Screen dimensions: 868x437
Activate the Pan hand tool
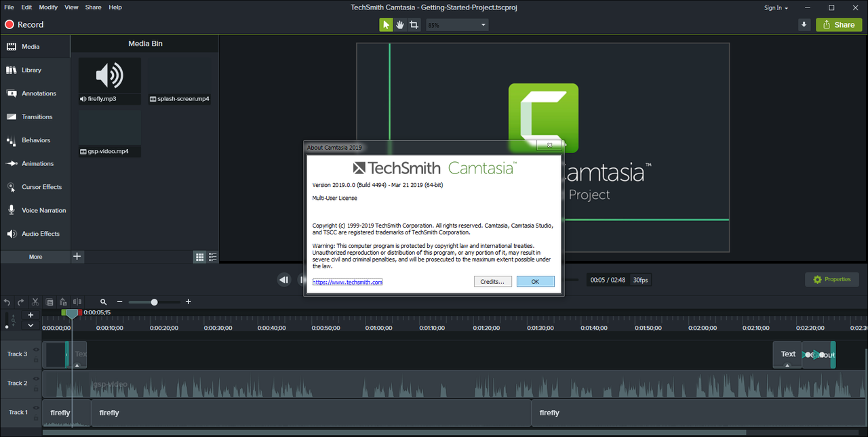click(400, 25)
